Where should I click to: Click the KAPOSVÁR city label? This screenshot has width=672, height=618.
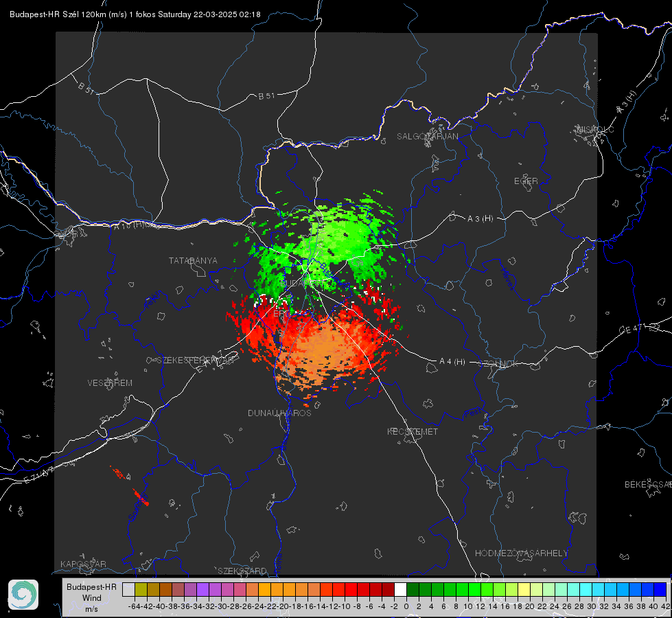tap(83, 564)
